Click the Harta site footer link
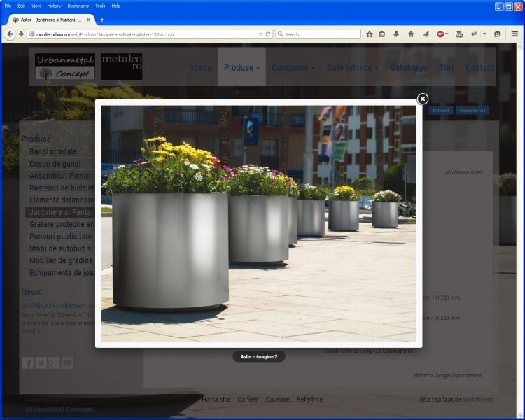The width and height of the screenshot is (525, 420). pos(216,399)
